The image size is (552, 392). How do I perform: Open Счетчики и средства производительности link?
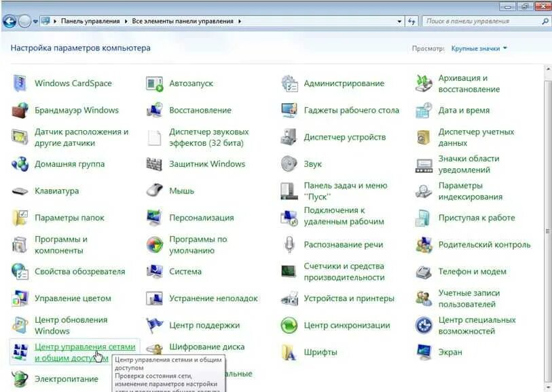pos(344,272)
